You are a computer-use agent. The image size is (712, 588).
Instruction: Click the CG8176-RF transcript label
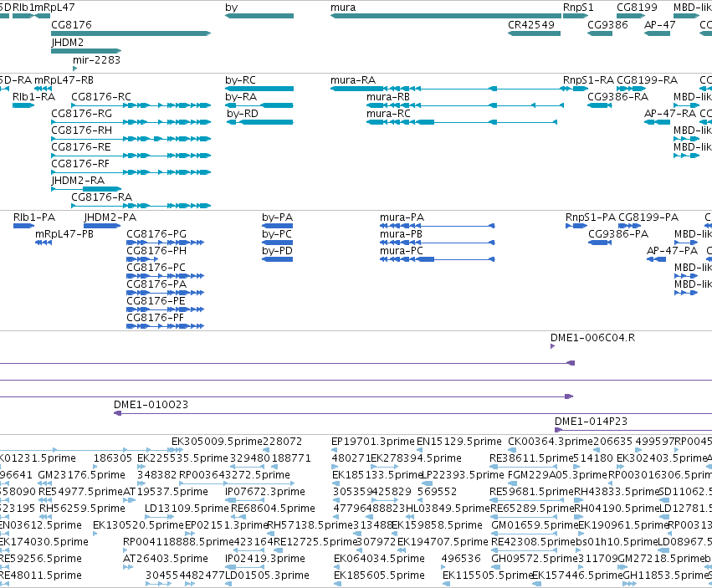(x=80, y=164)
